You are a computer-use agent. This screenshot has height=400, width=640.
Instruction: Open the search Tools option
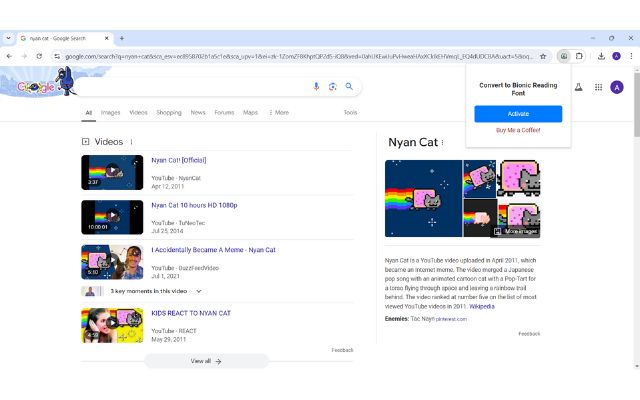[350, 113]
